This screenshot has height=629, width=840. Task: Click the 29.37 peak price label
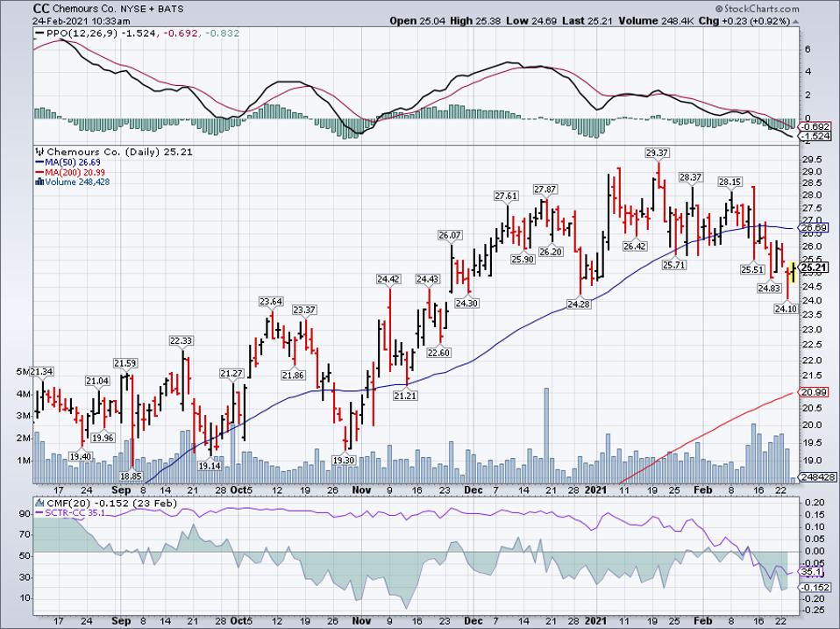click(x=658, y=154)
